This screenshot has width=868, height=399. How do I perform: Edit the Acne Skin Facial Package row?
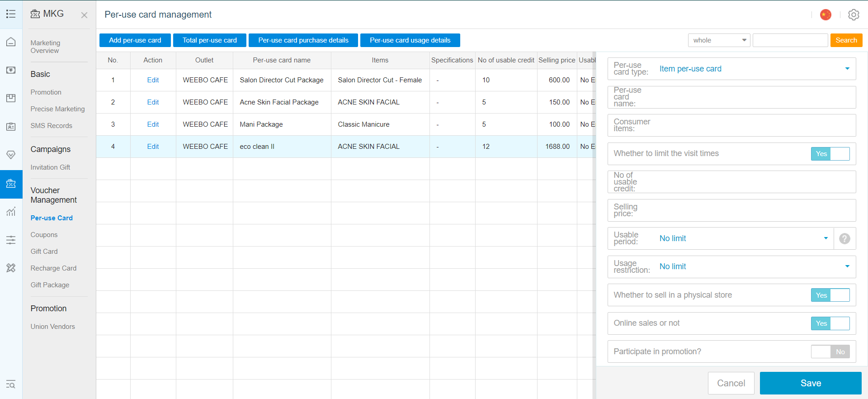[x=153, y=102]
